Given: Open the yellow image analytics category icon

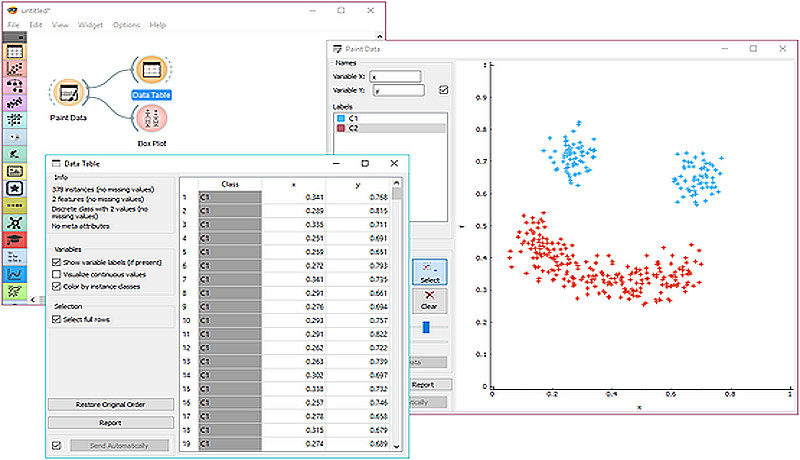Looking at the screenshot, I should 14,171.
